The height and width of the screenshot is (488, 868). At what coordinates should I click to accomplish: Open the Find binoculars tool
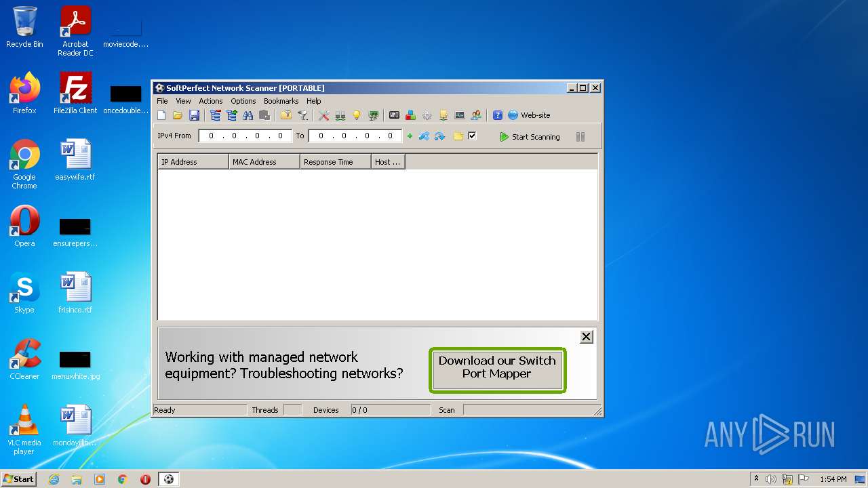coord(248,115)
